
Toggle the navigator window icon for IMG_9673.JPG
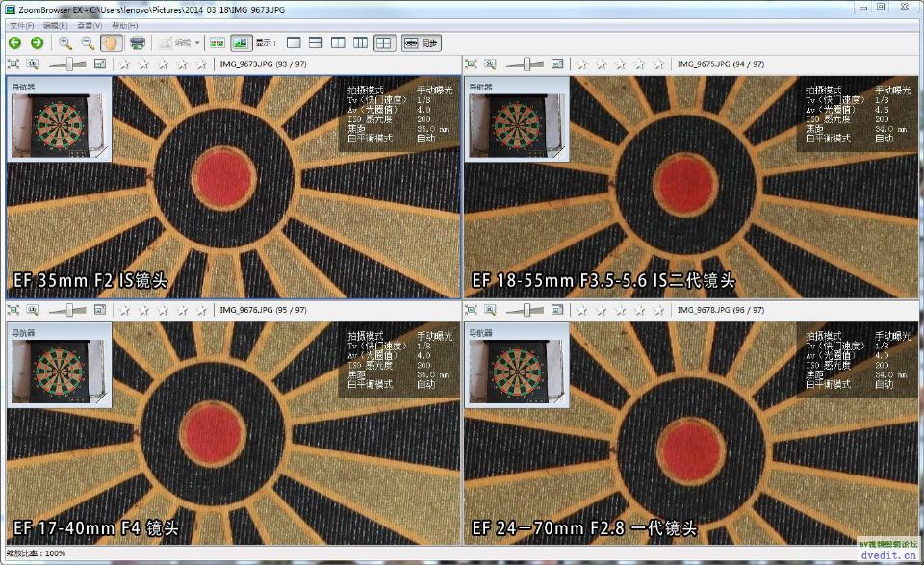(100, 64)
